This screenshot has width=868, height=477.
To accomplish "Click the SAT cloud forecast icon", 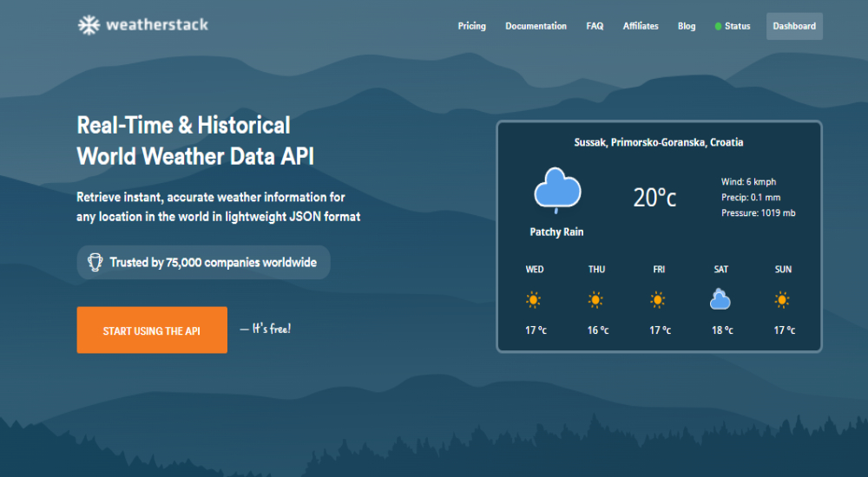I will coord(720,299).
